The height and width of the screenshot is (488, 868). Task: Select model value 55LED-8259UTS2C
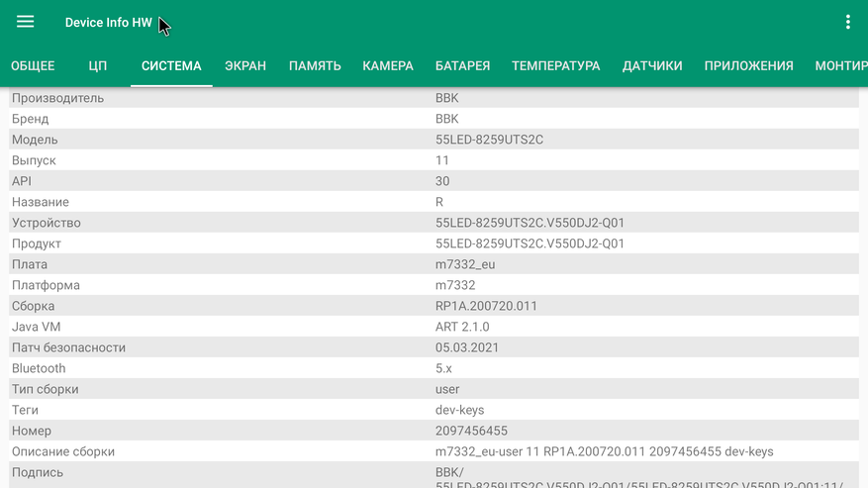click(489, 140)
